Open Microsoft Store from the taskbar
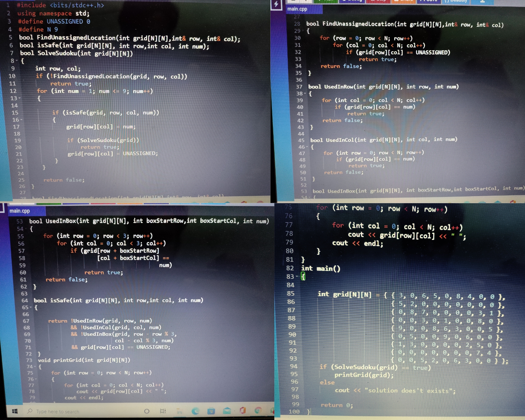Image resolution: width=525 pixels, height=420 pixels. point(211,411)
